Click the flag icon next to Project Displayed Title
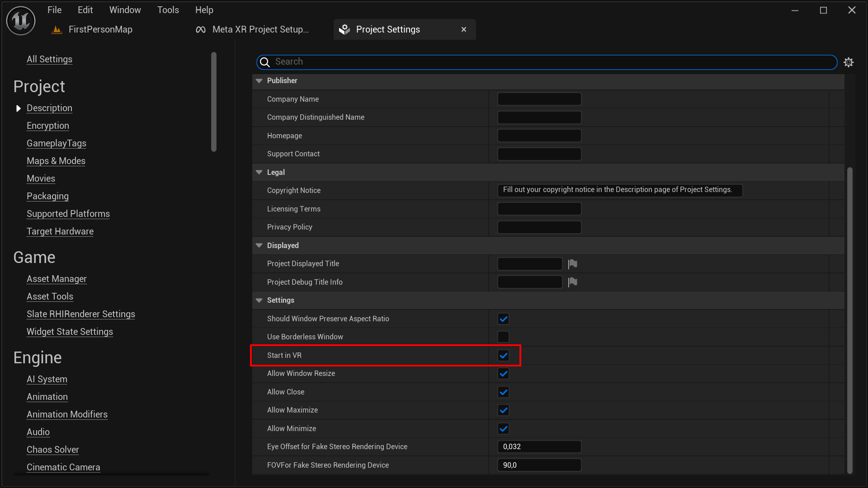 pyautogui.click(x=572, y=263)
